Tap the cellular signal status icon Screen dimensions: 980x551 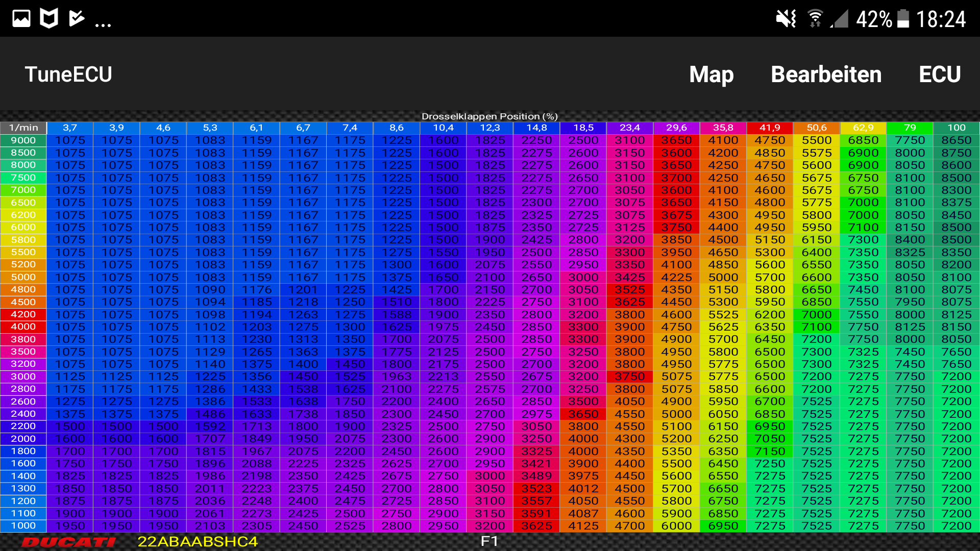pyautogui.click(x=840, y=19)
